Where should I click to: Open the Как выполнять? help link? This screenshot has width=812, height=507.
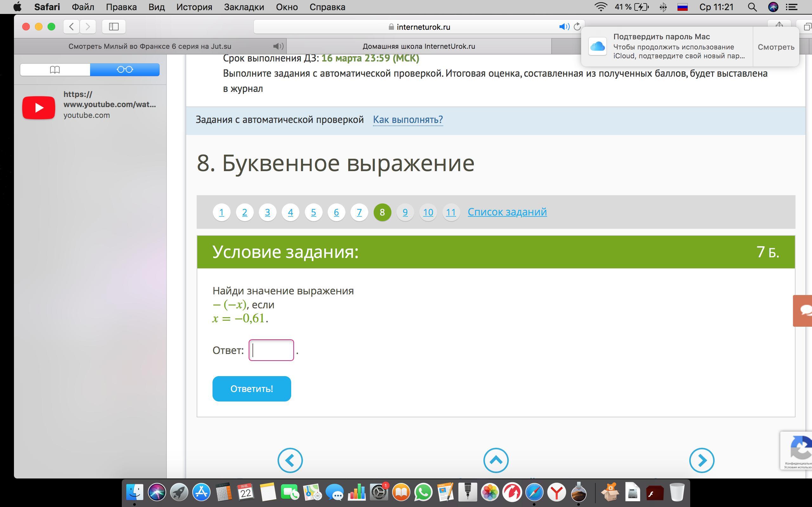click(408, 120)
